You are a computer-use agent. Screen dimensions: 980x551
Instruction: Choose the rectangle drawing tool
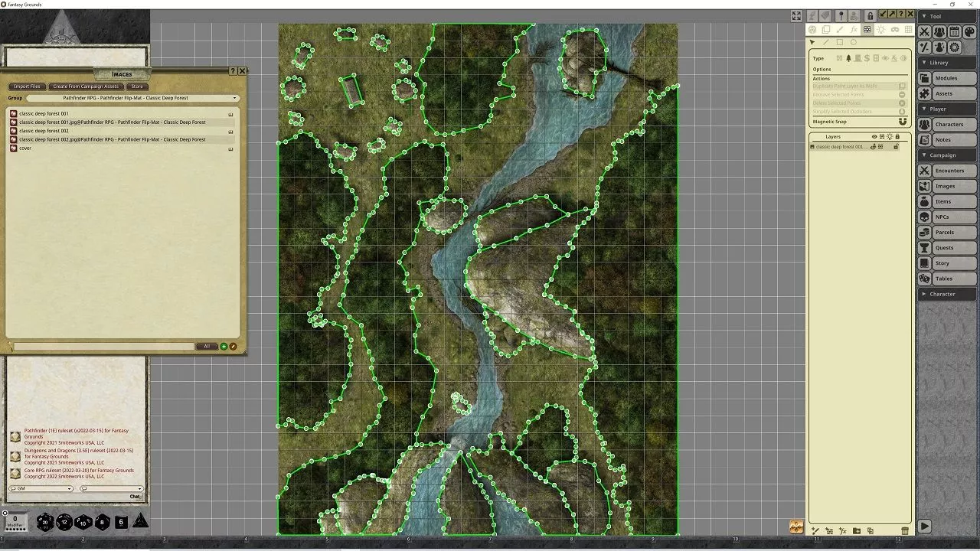(840, 42)
